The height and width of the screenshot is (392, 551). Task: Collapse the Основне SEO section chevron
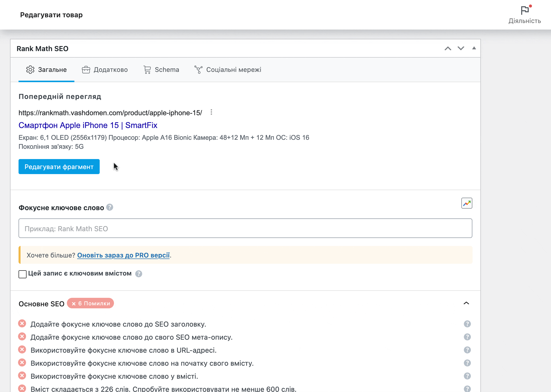pos(466,303)
